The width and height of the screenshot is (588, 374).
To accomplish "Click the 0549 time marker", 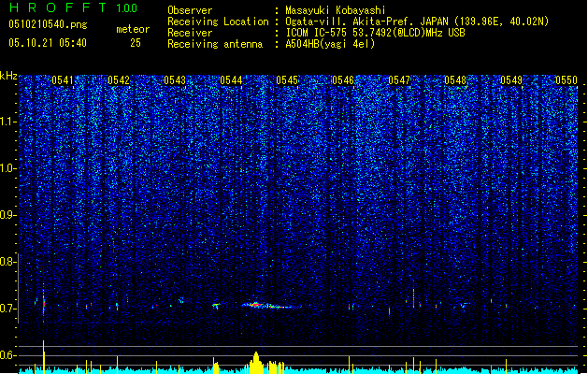I will [511, 80].
